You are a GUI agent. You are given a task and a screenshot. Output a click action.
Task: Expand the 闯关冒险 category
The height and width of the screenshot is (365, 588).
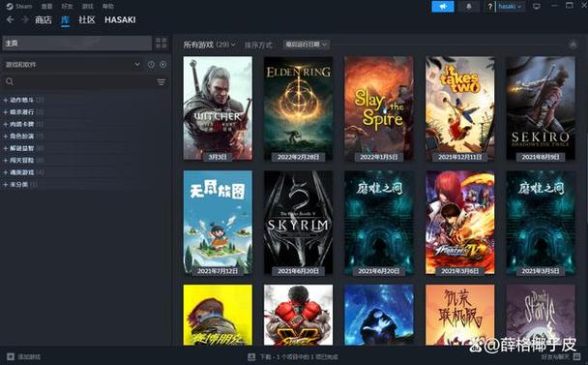click(x=23, y=160)
